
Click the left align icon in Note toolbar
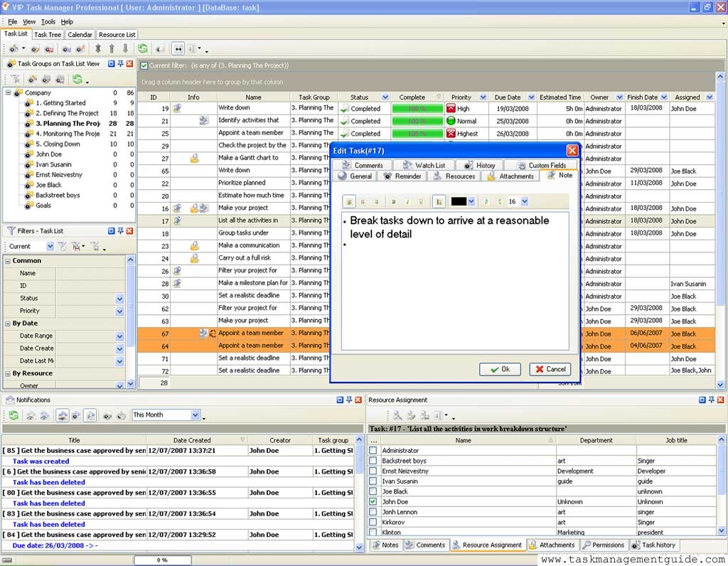click(x=349, y=201)
